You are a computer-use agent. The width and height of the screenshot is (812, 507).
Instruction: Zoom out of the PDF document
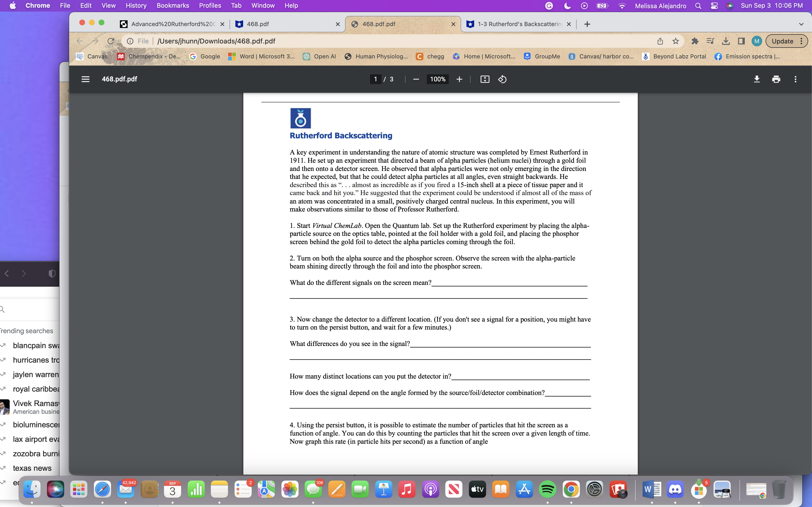[x=416, y=79]
